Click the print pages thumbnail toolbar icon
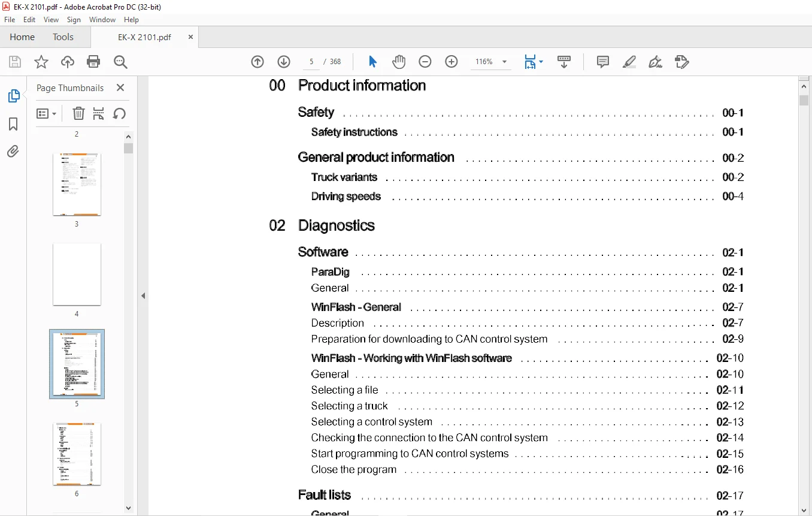The image size is (812, 516). coord(99,113)
